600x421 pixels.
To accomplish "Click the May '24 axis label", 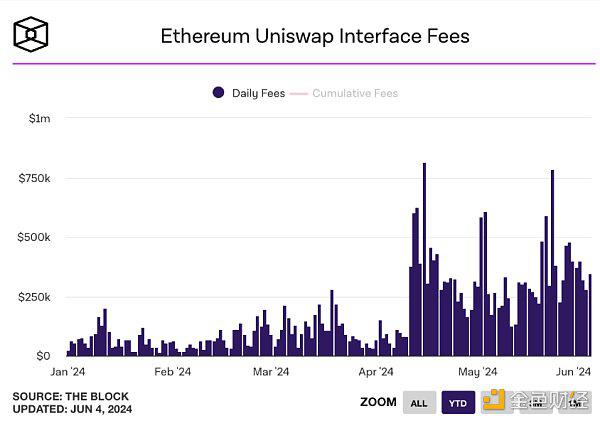I will 478,372.
